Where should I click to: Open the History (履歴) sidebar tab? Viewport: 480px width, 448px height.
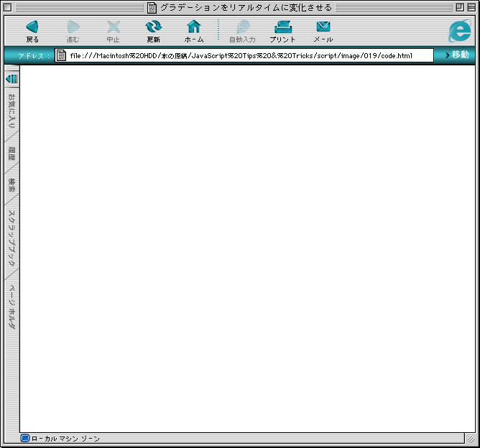(11, 154)
